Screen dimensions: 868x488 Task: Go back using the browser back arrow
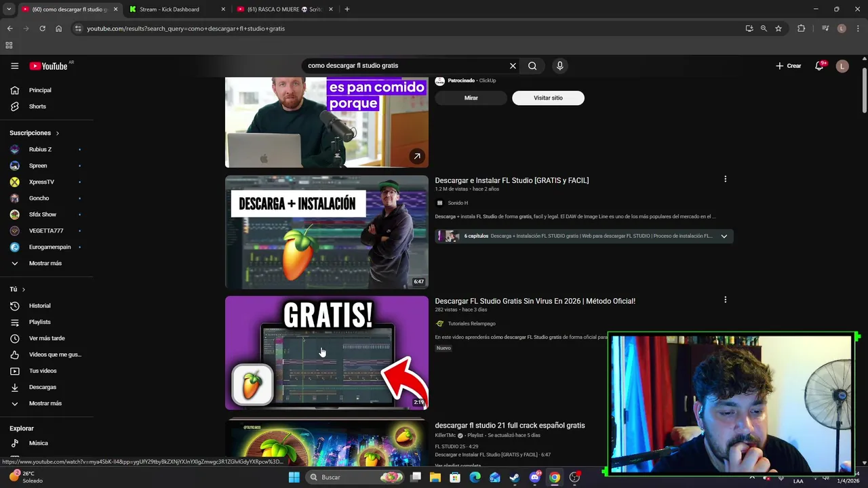(x=9, y=28)
